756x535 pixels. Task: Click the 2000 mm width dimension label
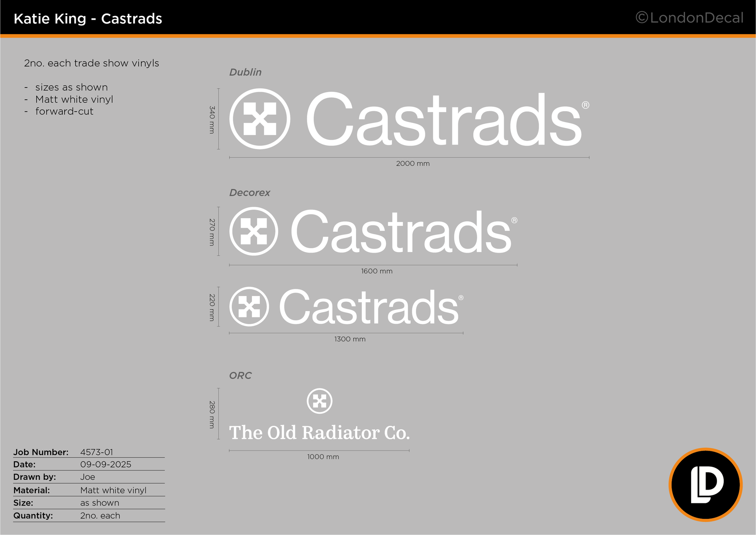[x=413, y=163]
